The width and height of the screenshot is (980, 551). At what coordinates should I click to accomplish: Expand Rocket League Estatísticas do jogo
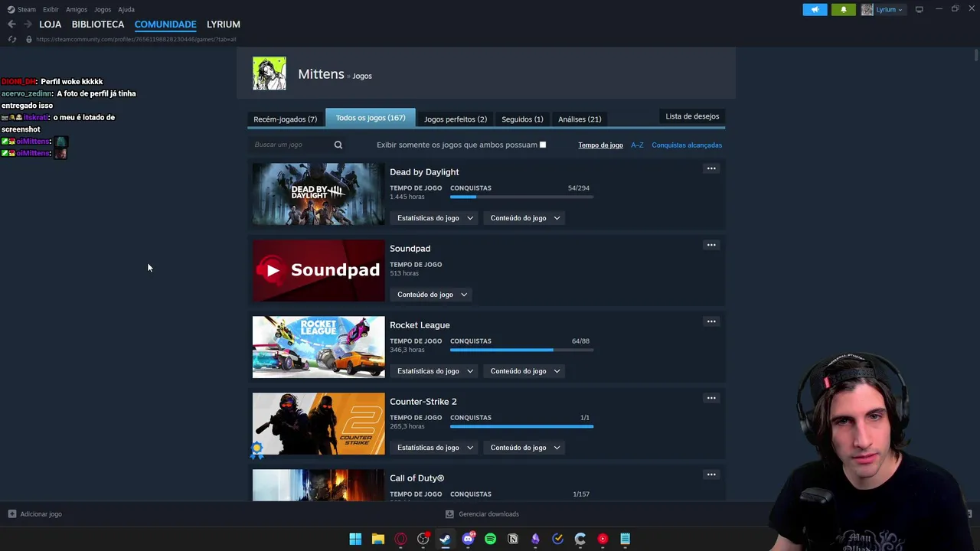(435, 371)
